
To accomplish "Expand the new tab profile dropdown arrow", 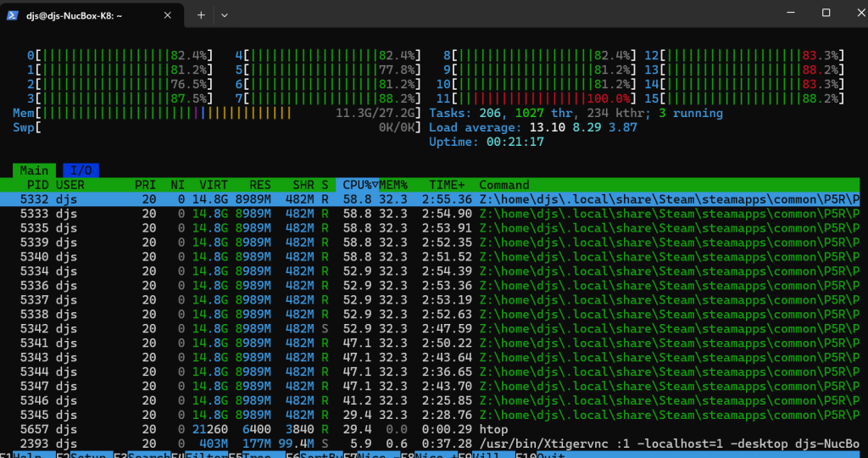I will (x=225, y=15).
